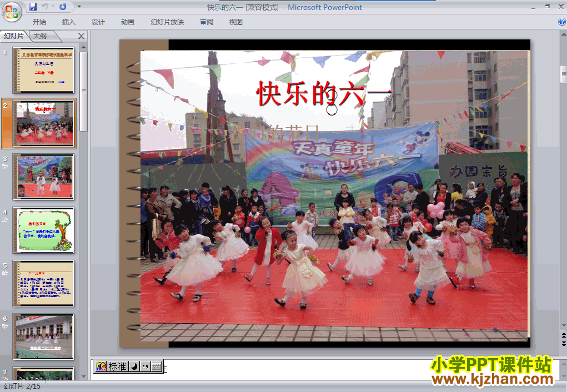Select slide 3 thumbnail
Viewport: 567px width, 392px height.
point(43,177)
